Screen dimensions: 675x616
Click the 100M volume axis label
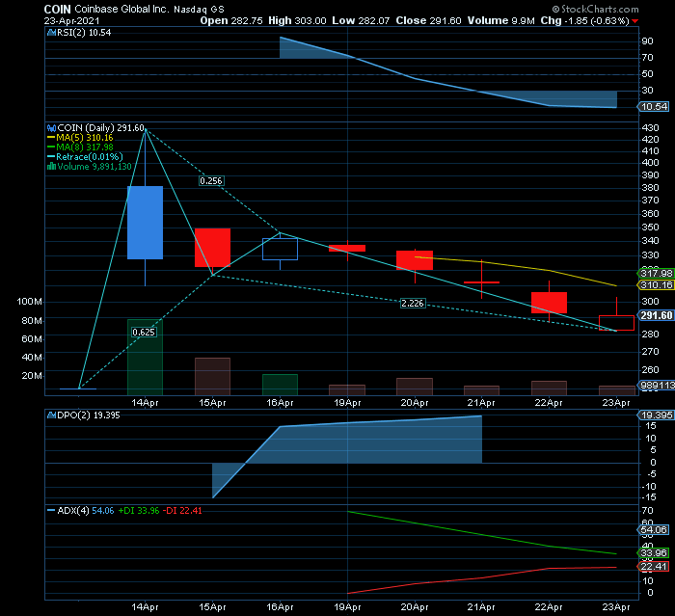[29, 302]
